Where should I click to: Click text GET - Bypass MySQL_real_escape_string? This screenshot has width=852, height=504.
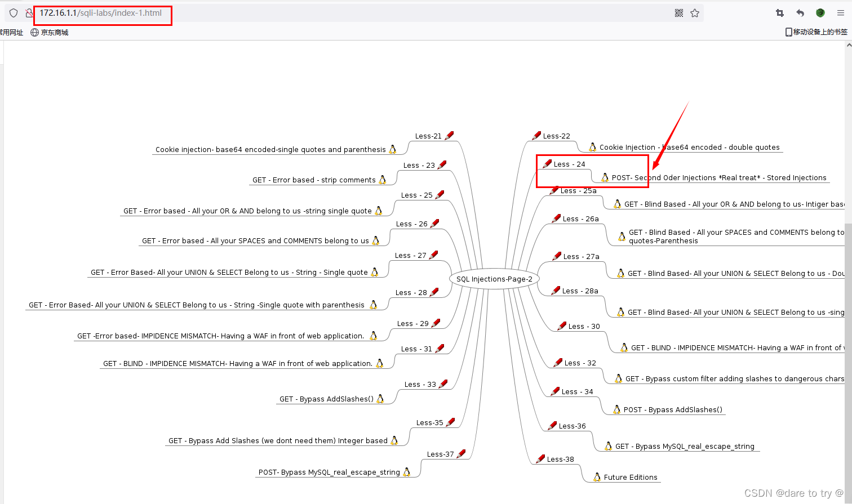click(685, 447)
